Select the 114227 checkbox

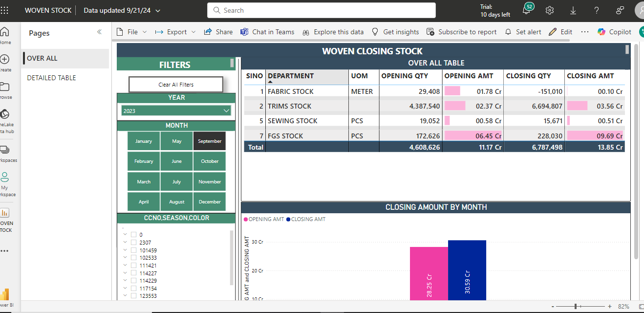point(133,273)
